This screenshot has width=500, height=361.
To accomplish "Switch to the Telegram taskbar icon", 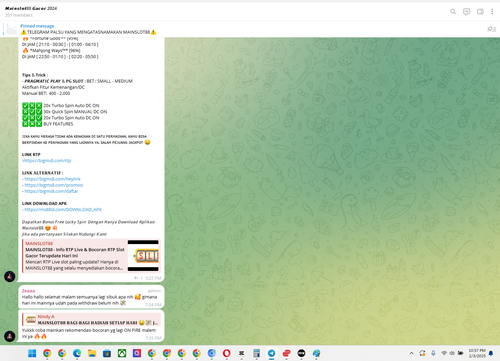I will pyautogui.click(x=271, y=353).
